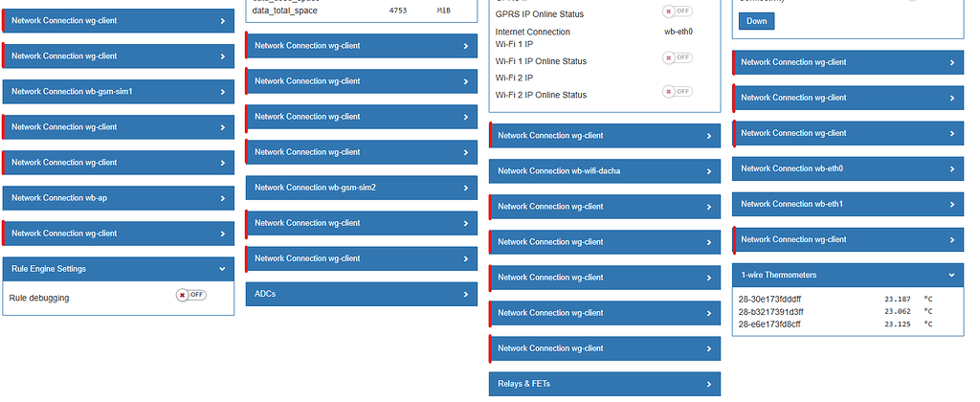Toggle the Rule debugging switch
980x402 pixels.
(190, 295)
